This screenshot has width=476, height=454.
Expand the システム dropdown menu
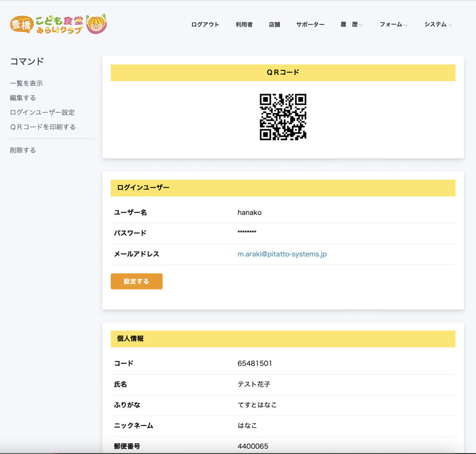[x=437, y=24]
